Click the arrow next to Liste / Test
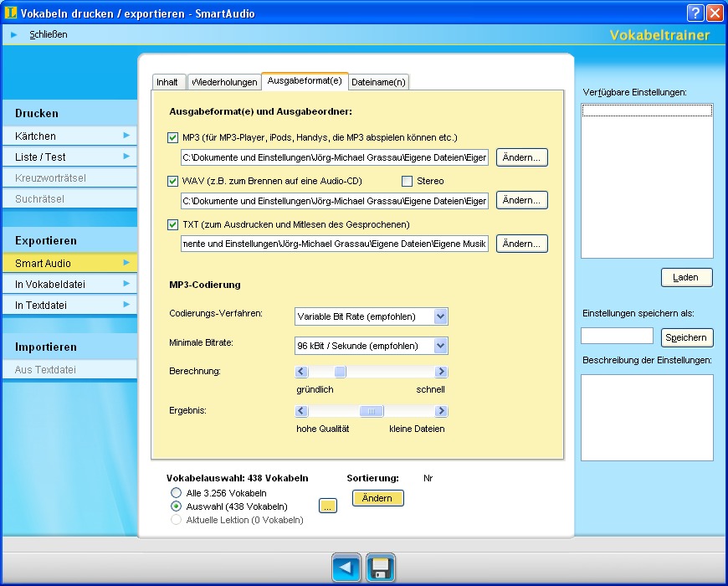Viewport: 728px width, 586px height. coord(126,156)
